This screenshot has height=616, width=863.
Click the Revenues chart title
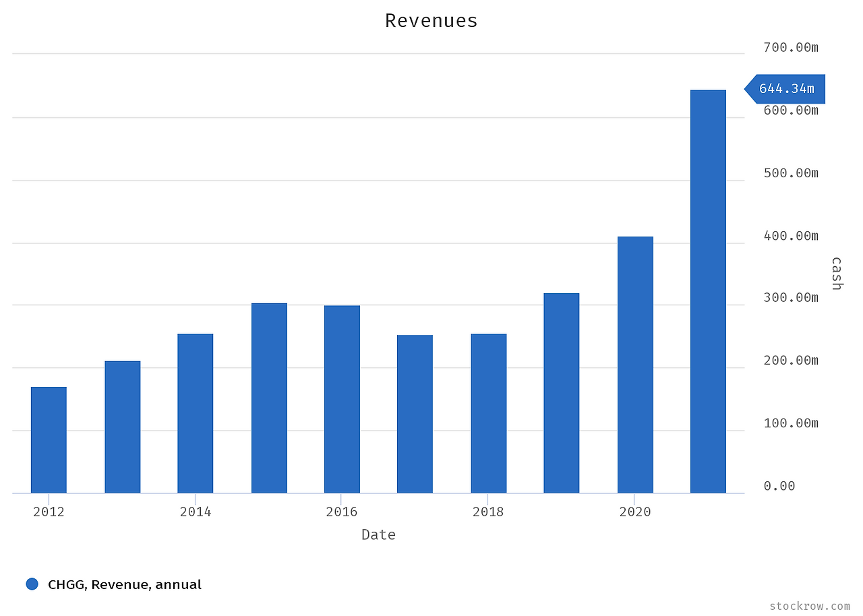tap(431, 20)
